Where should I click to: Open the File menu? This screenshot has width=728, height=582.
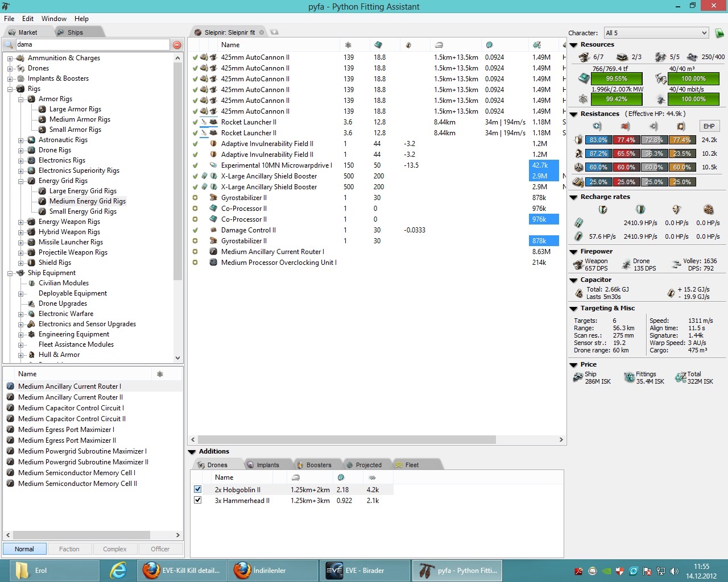click(x=9, y=19)
